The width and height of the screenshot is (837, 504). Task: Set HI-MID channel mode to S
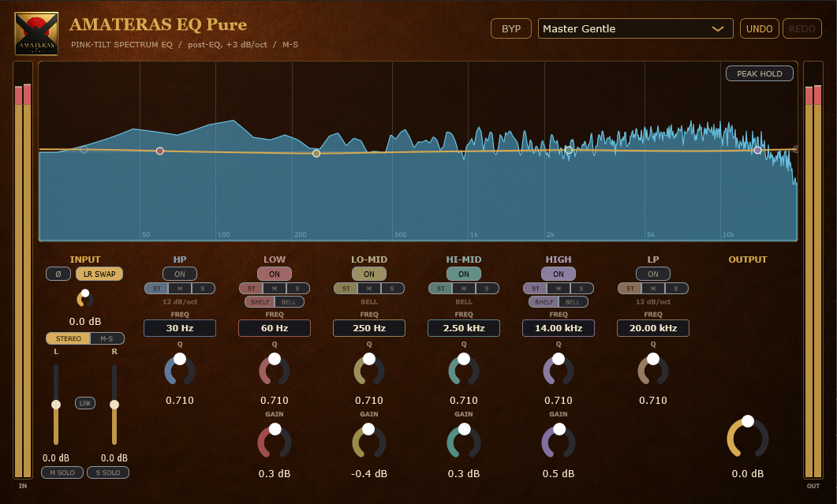[x=487, y=289]
